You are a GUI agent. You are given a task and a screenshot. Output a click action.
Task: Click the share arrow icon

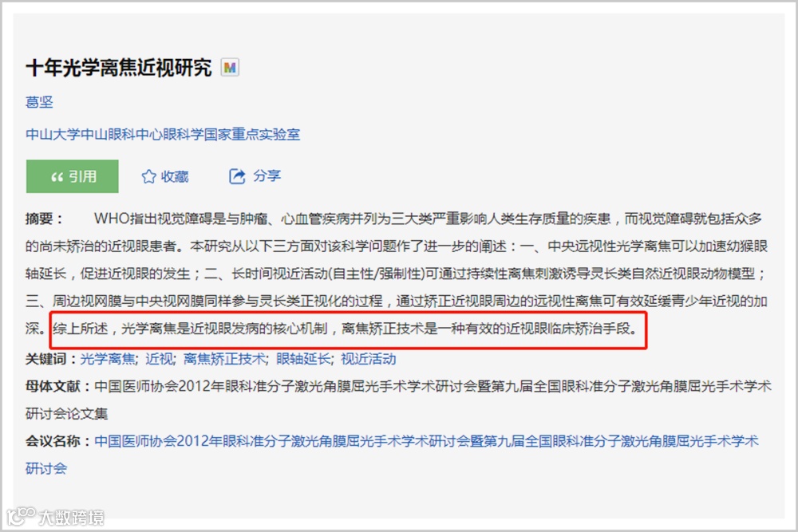[237, 176]
